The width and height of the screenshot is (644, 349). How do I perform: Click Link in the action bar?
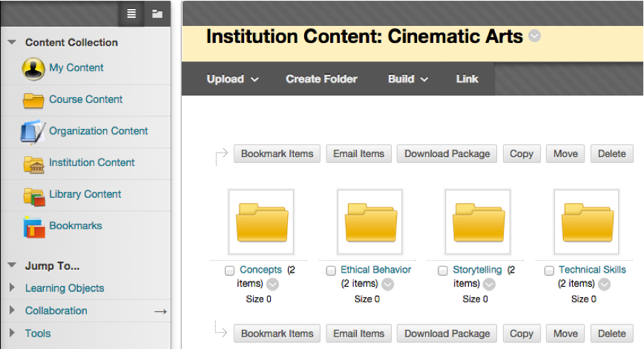467,79
